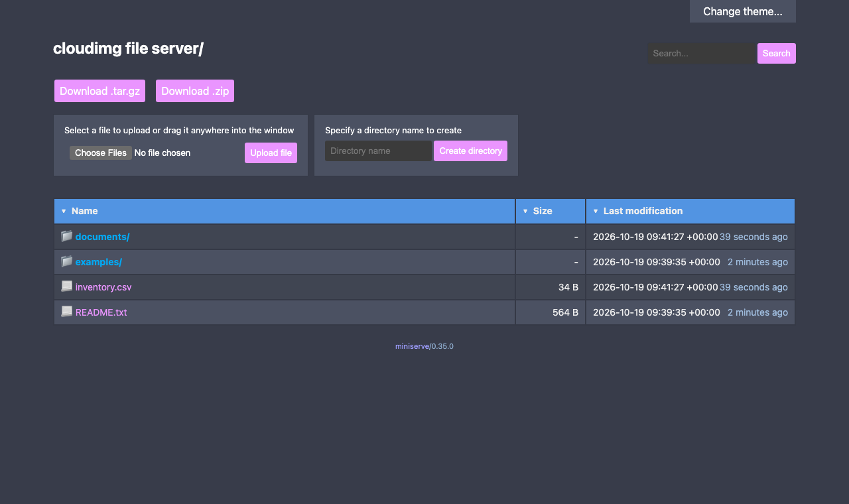Click the Create directory button
This screenshot has height=504, width=849.
pos(471,151)
